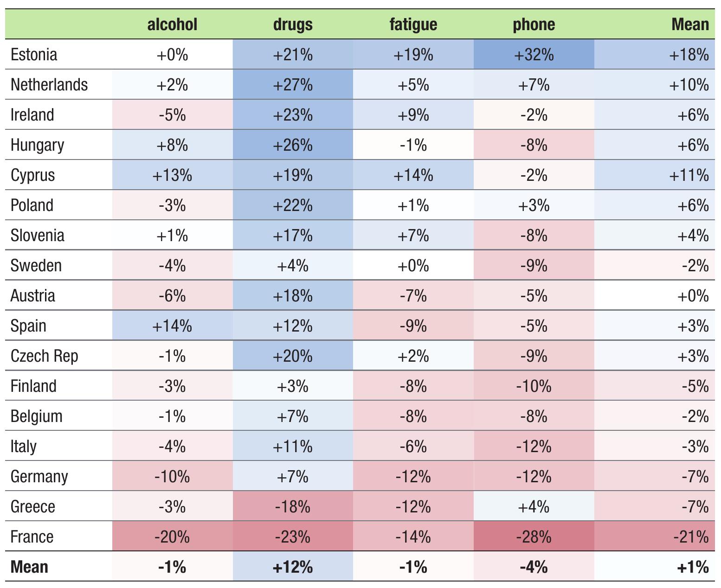Click the alcohol column header

coord(172,25)
